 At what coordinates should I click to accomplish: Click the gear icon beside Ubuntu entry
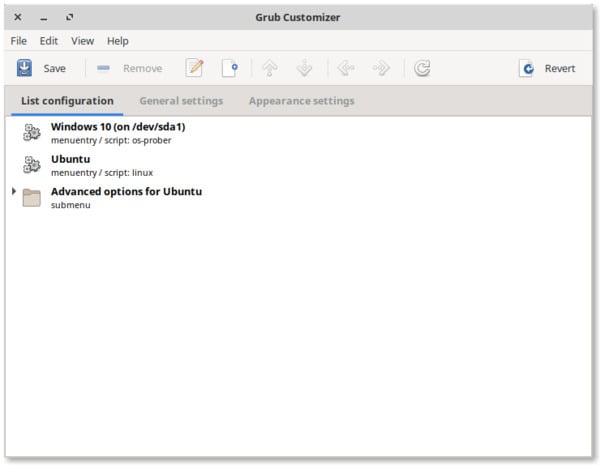(x=31, y=165)
